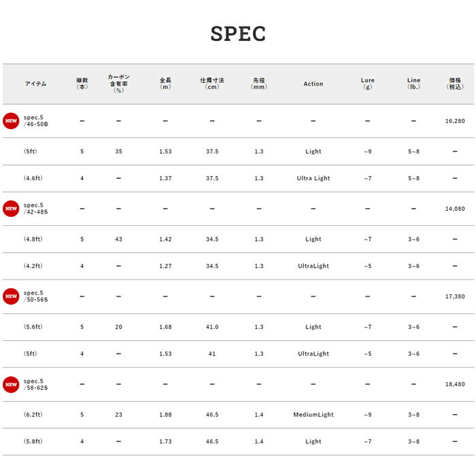Click the NEW badge beside spec.S /42-48S
The image size is (476, 476).
click(x=11, y=209)
